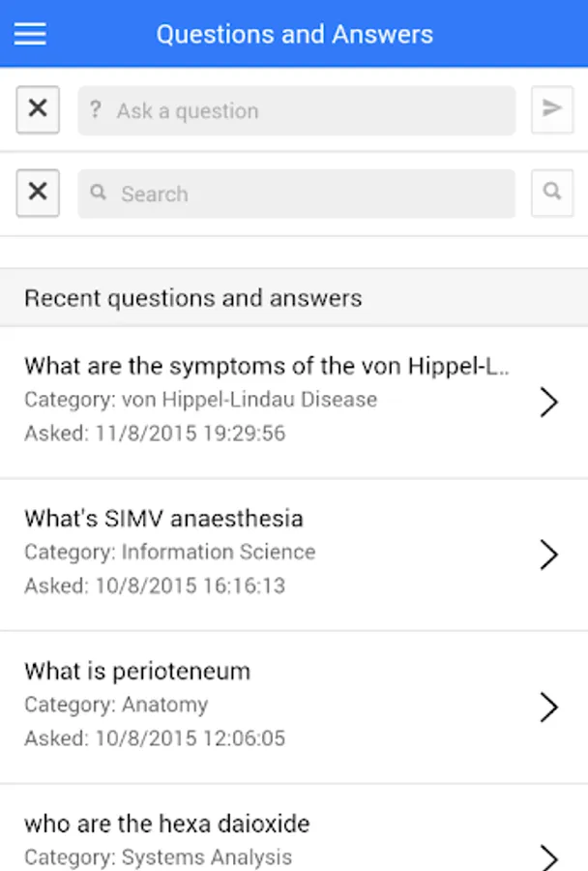
Task: Open the hamburger navigation menu
Action: pos(31,34)
